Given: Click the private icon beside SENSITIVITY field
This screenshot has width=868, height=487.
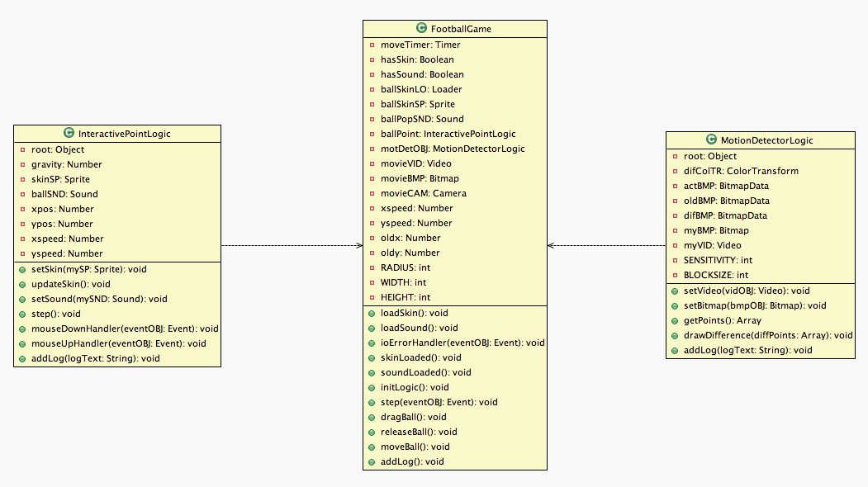Looking at the screenshot, I should 675,261.
